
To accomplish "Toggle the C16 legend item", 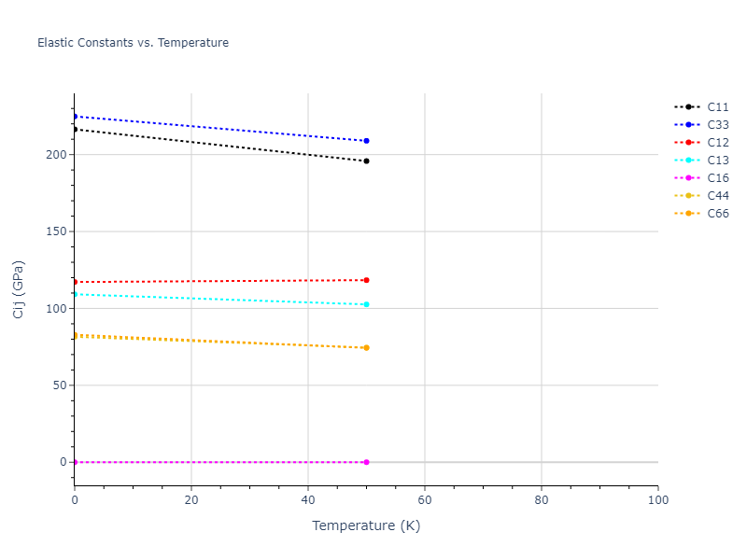I will pos(717,178).
